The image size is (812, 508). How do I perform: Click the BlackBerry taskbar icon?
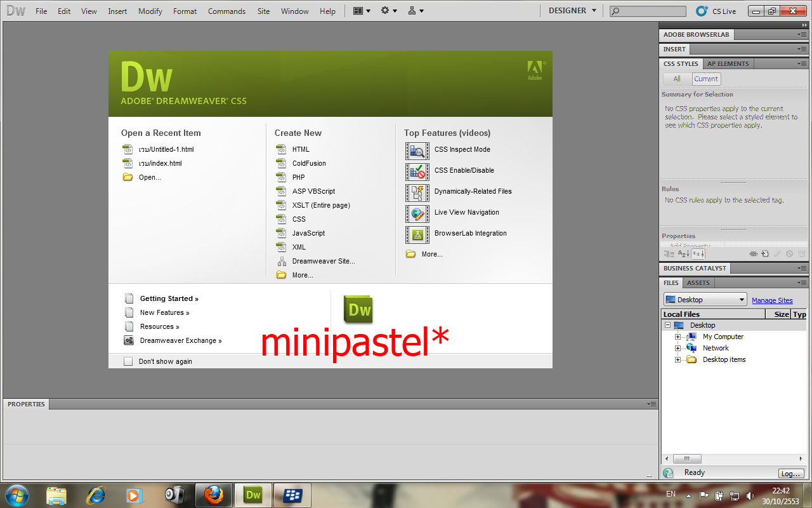click(x=292, y=495)
